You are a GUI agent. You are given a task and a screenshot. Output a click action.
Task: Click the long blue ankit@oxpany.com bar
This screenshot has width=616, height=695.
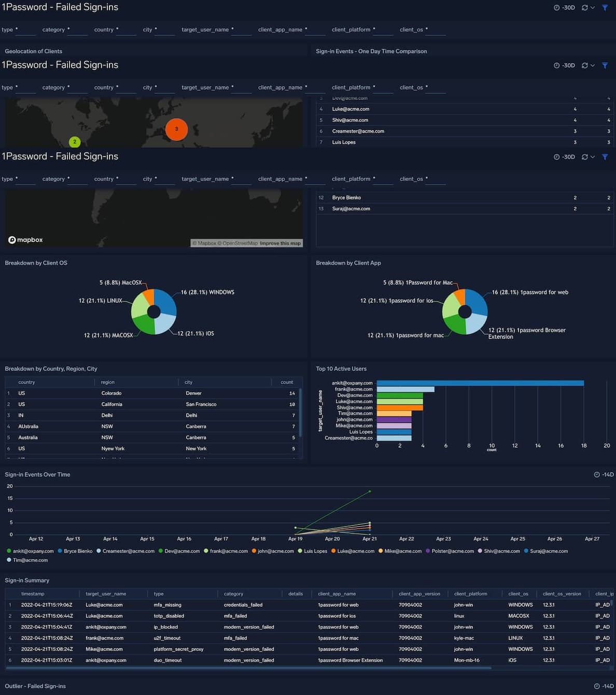pos(480,383)
